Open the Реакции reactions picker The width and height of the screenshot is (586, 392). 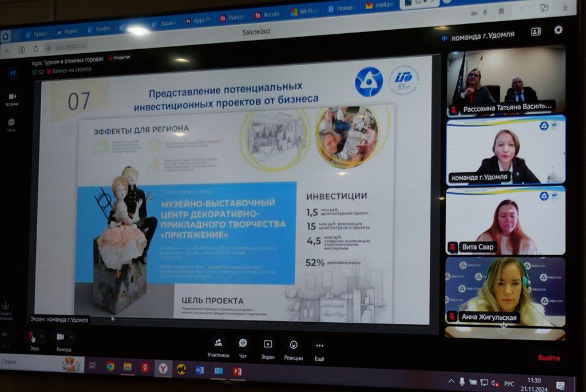click(294, 345)
